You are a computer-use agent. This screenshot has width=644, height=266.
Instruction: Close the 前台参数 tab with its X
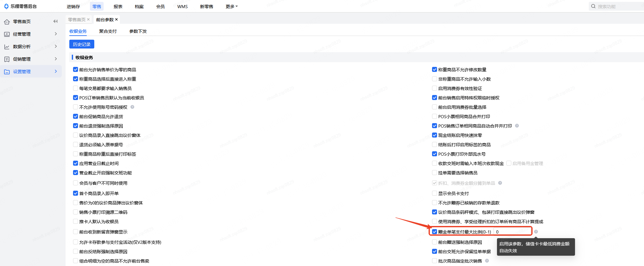116,19
